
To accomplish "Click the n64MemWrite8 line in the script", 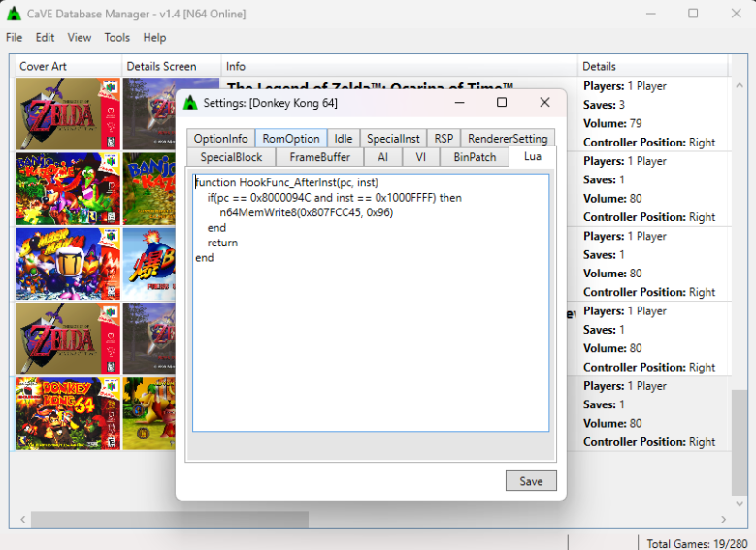I will (306, 212).
